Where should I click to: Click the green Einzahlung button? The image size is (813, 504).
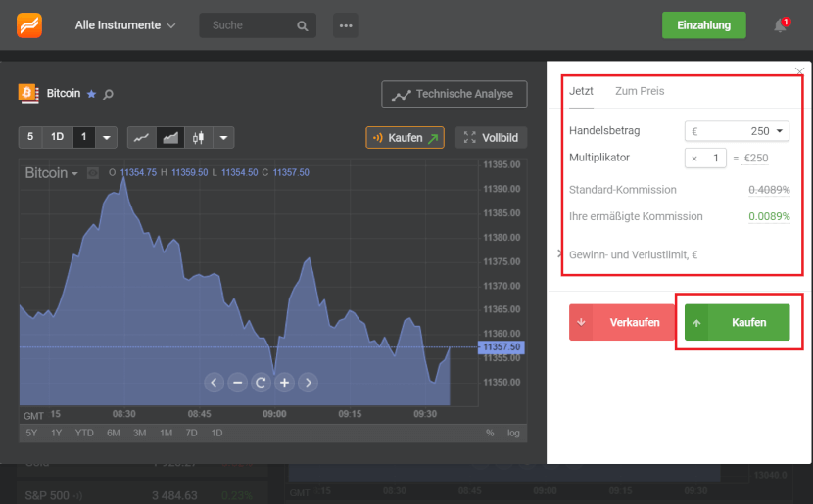tap(703, 25)
